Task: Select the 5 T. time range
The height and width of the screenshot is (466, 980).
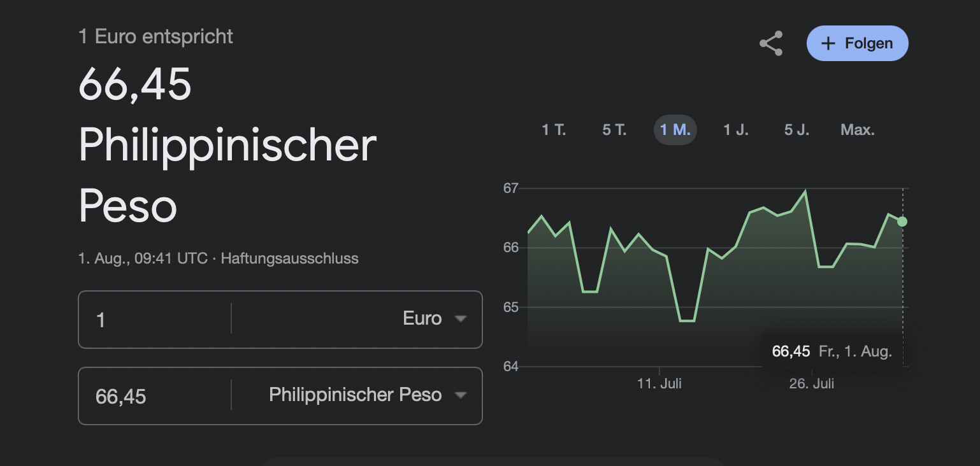Action: [x=614, y=130]
